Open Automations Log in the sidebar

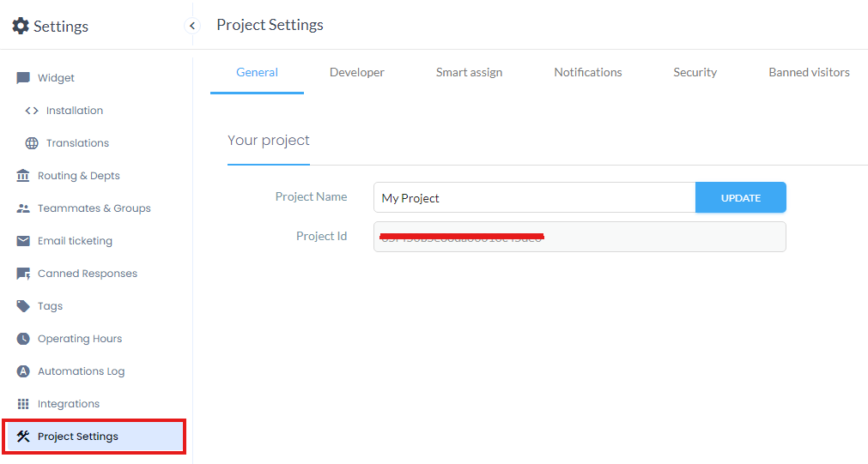(81, 371)
